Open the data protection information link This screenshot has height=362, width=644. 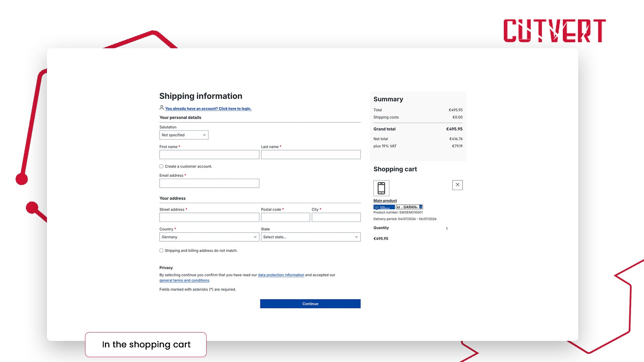281,275
